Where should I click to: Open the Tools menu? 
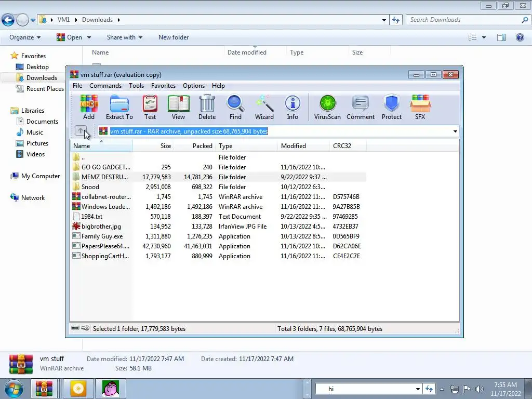(x=136, y=86)
